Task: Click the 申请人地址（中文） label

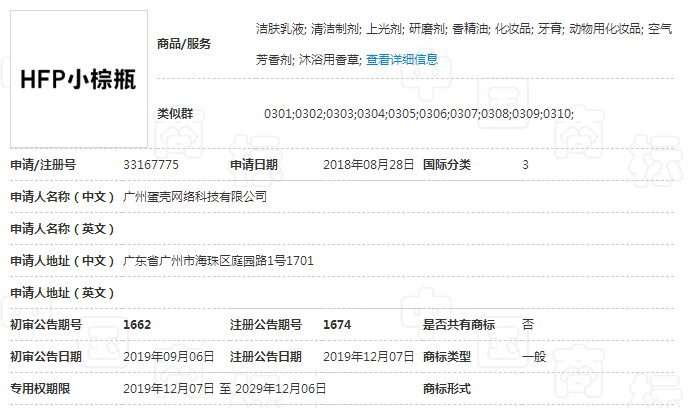Action: coord(62,261)
